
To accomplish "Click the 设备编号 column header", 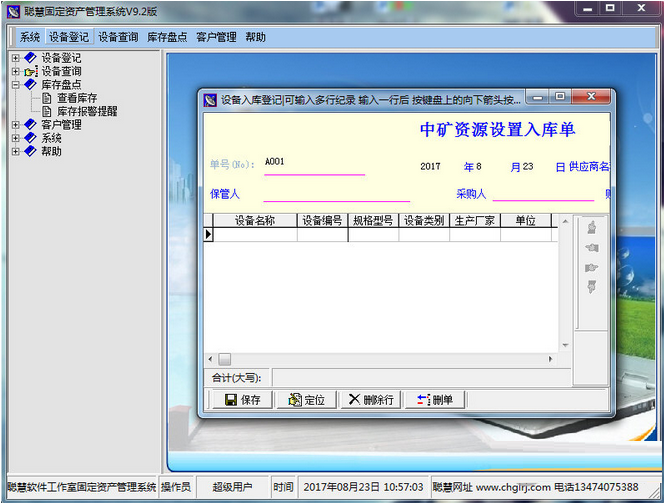I will [322, 221].
